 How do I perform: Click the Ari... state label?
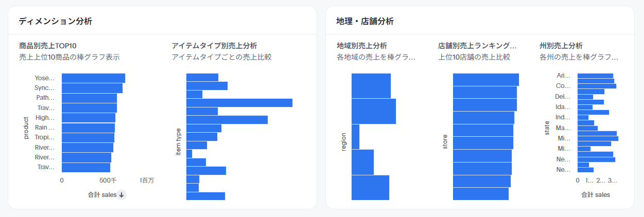click(564, 76)
